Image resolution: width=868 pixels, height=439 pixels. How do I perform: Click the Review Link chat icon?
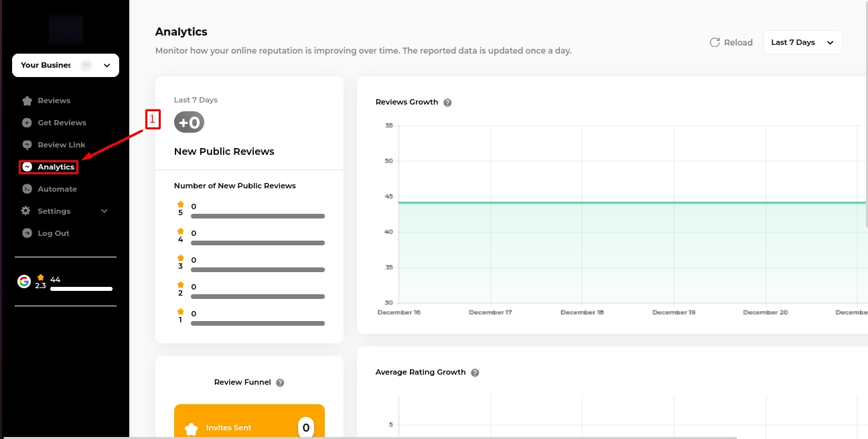[x=27, y=145]
